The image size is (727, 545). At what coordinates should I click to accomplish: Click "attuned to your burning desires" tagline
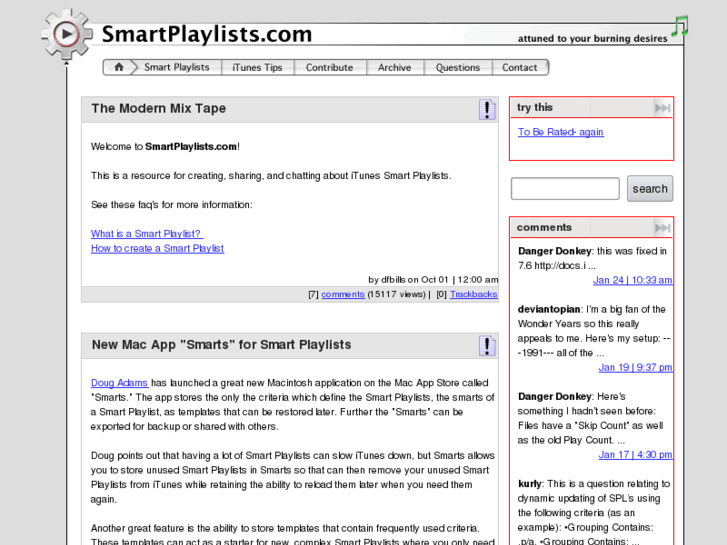click(593, 39)
